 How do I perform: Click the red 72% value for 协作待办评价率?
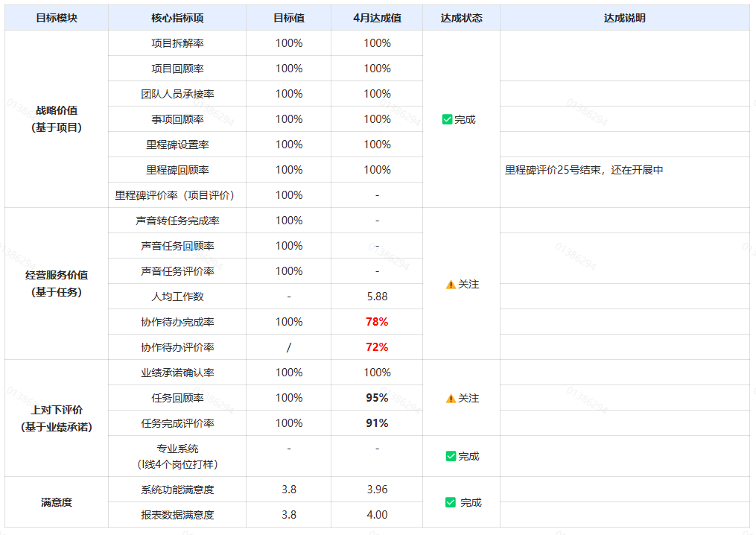click(376, 346)
